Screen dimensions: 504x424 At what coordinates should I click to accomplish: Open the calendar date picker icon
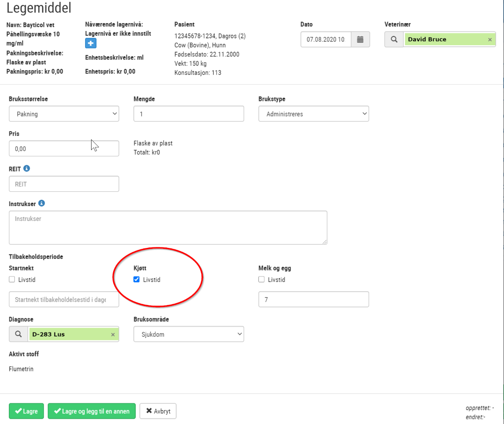click(x=360, y=39)
